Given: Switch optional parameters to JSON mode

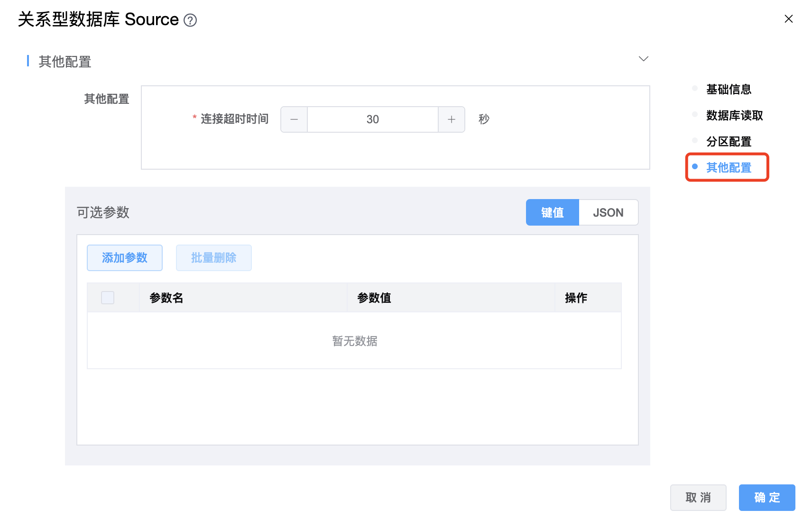Looking at the screenshot, I should (608, 212).
